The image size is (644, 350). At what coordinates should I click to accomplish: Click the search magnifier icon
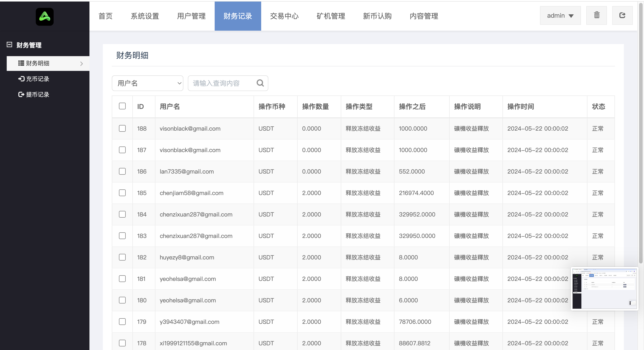[x=260, y=83]
